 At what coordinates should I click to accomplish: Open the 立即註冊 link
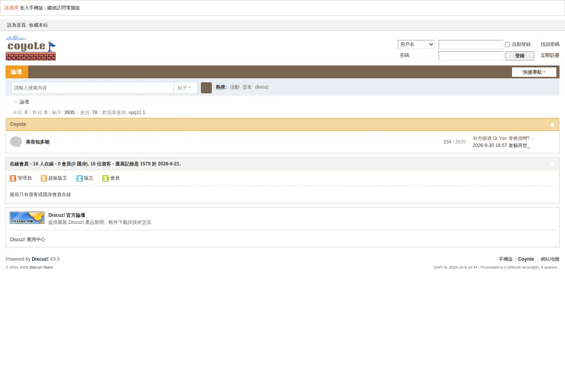(x=550, y=55)
